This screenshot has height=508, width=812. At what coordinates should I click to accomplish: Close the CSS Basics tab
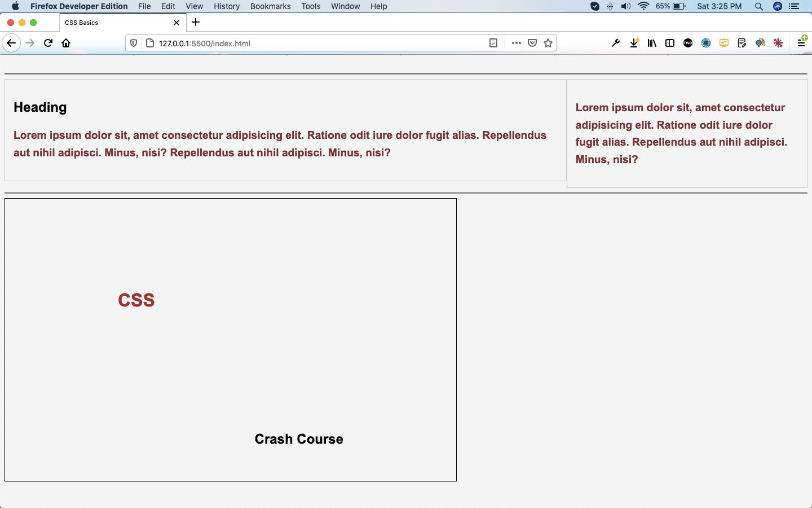(176, 23)
